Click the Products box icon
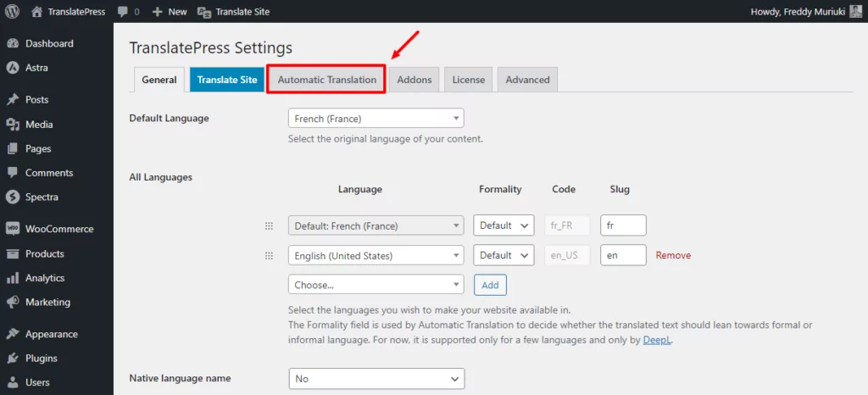The width and height of the screenshot is (868, 395). point(13,254)
